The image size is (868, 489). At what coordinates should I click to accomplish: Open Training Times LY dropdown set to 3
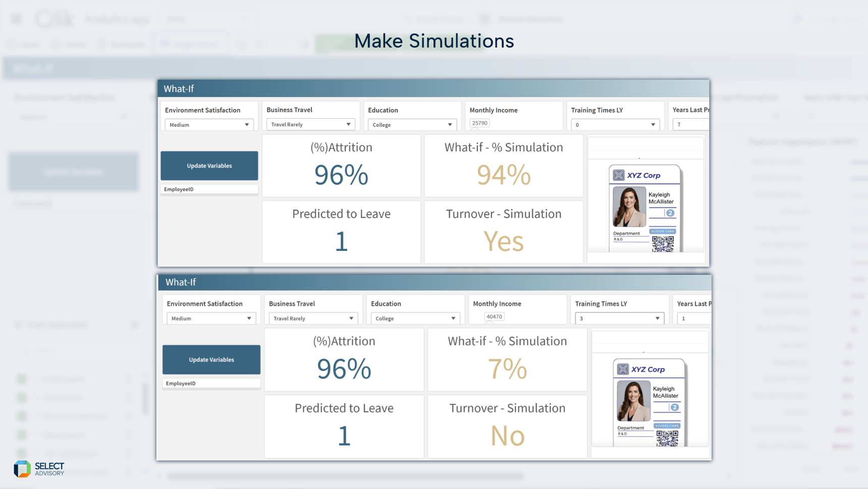coord(619,318)
